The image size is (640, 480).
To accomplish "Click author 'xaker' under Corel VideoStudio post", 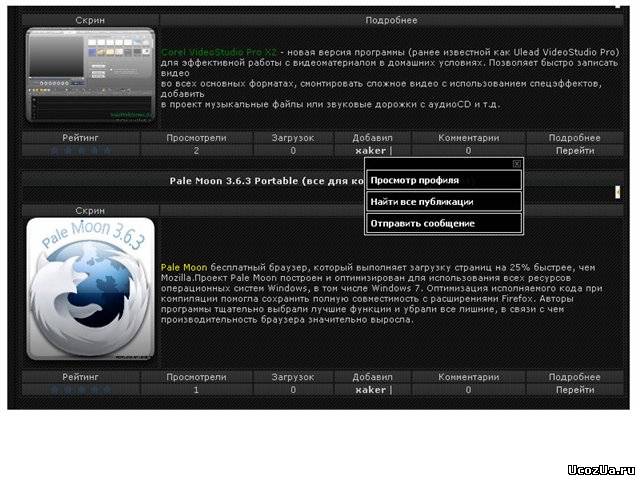I will pyautogui.click(x=370, y=150).
